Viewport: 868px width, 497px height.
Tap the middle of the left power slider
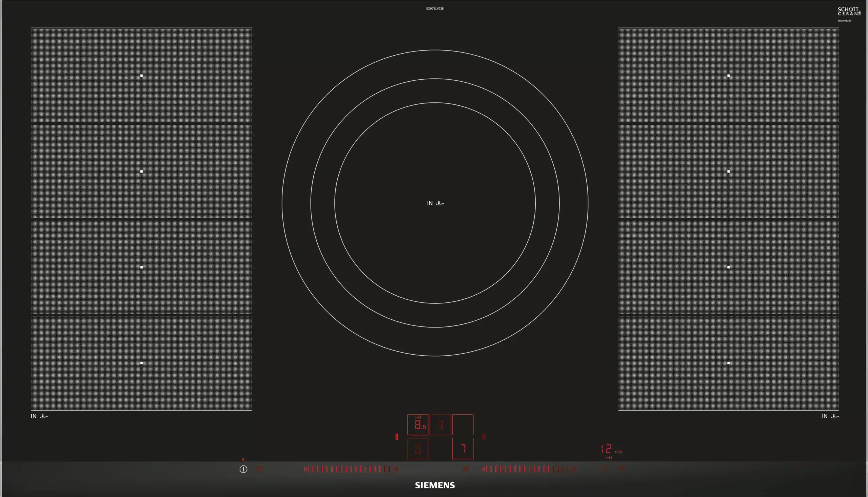point(351,469)
